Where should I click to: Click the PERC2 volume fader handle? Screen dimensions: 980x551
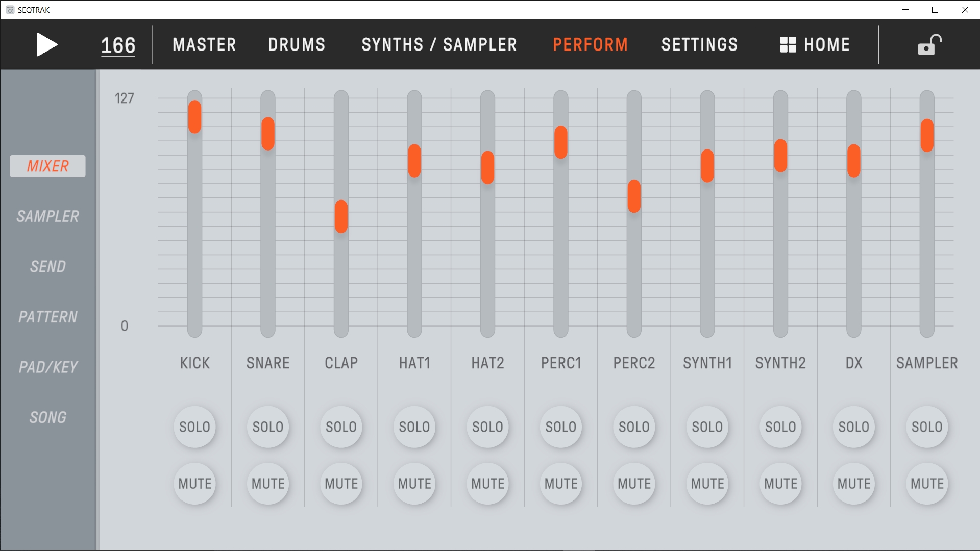coord(634,196)
